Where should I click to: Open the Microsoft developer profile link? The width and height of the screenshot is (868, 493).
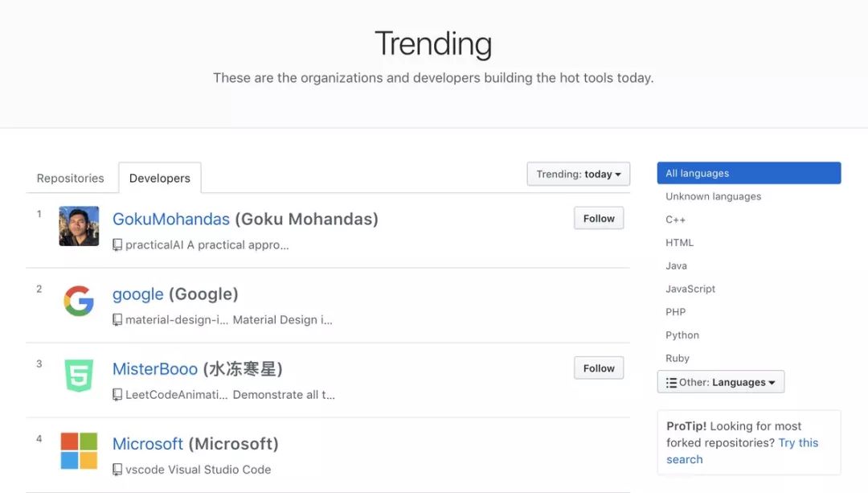pyautogui.click(x=148, y=444)
